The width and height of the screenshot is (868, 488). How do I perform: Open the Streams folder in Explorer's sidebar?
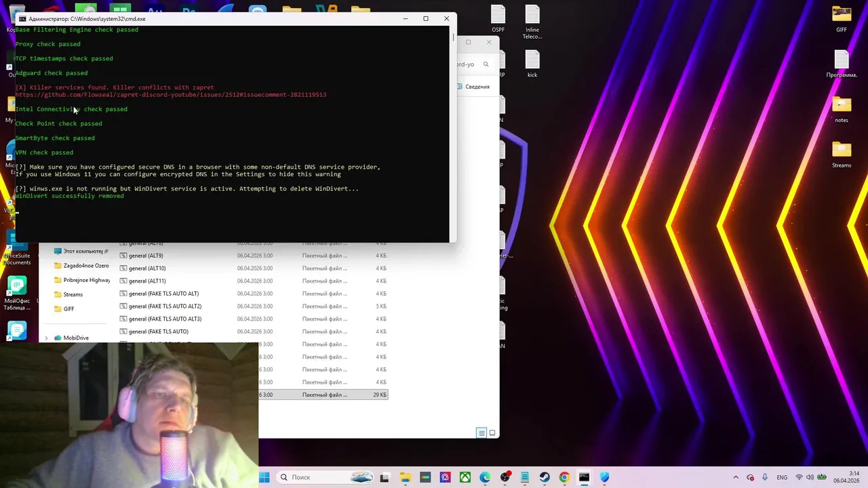[68, 294]
